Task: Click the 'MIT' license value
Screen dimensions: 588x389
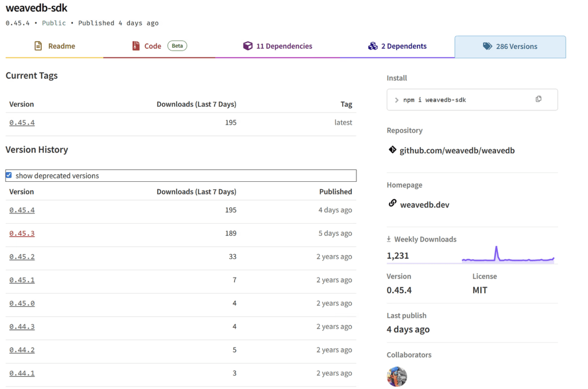Action: click(479, 290)
